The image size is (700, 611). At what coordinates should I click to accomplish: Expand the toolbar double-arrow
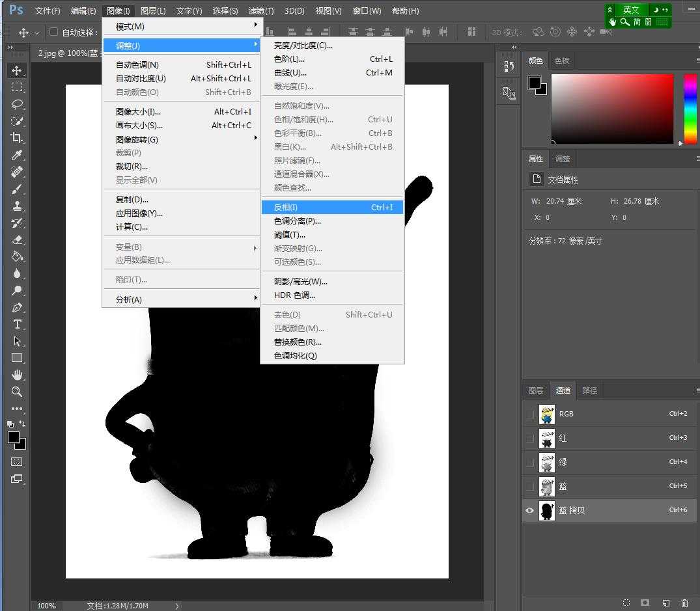(10, 48)
